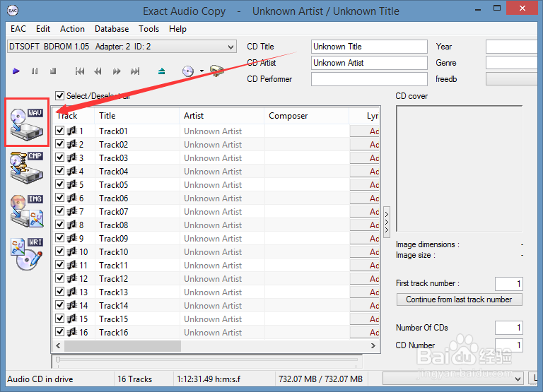Click the WRI write CD icon
The width and height of the screenshot is (543, 392).
pyautogui.click(x=27, y=254)
